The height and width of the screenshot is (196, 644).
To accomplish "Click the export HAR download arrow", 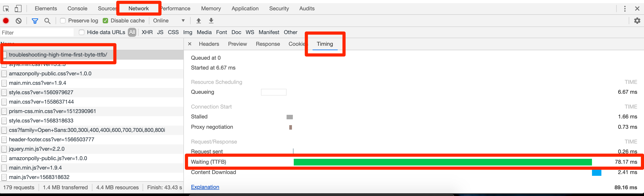I will (x=211, y=21).
